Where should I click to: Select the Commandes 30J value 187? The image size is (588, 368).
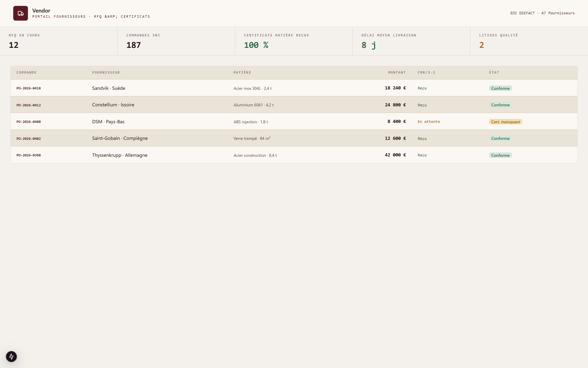click(133, 45)
